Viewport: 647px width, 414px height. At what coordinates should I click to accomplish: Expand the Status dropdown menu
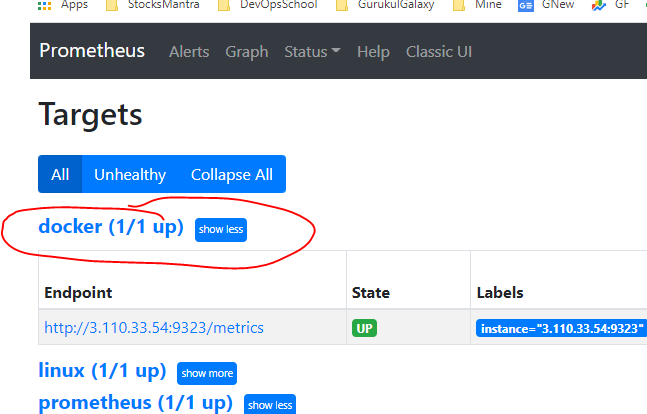click(312, 52)
